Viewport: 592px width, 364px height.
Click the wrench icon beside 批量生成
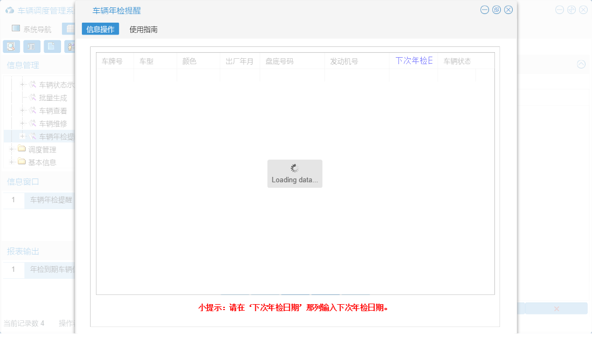[x=31, y=98]
